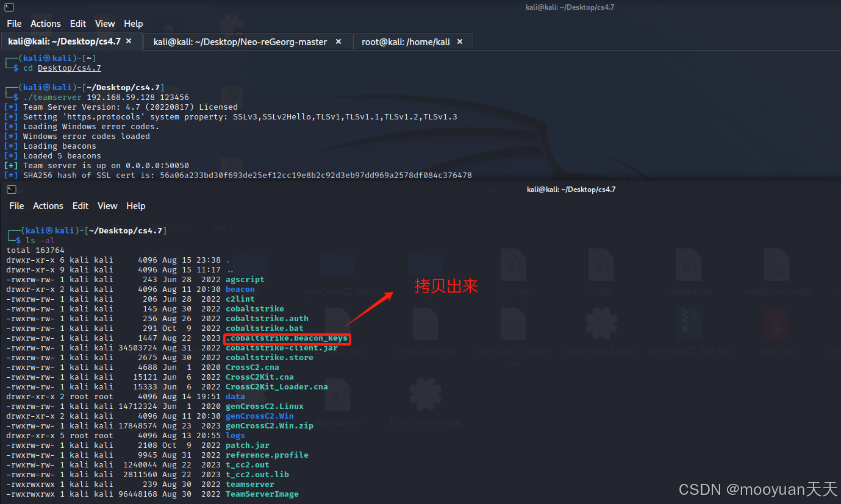841x504 pixels.
Task: Close the Neo-reGeorg-master terminal tab
Action: [x=338, y=41]
